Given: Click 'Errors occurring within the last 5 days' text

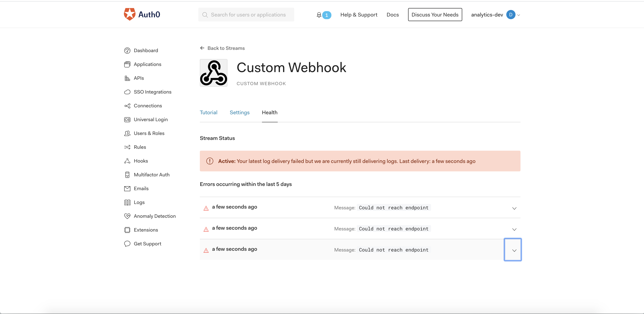Looking at the screenshot, I should pyautogui.click(x=245, y=184).
